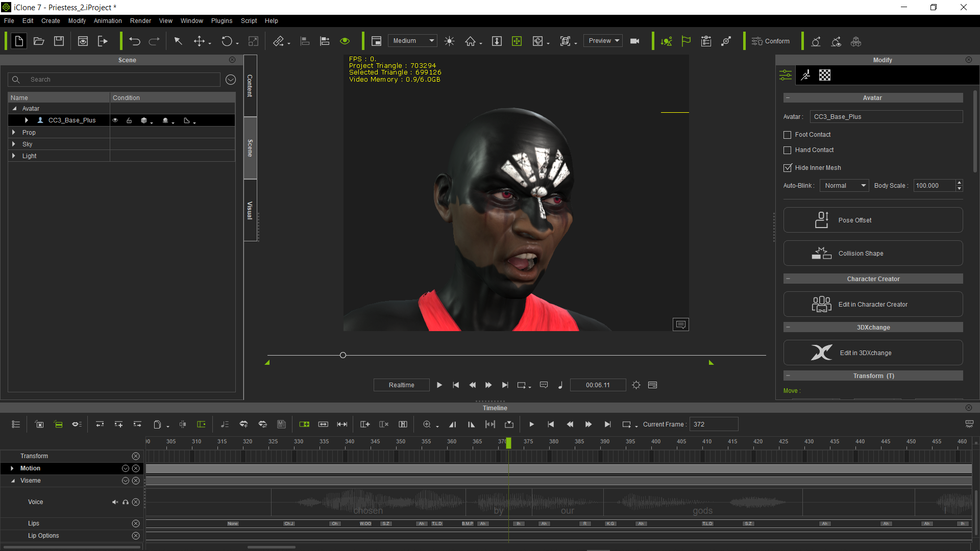Open the Preview mode dropdown

pos(603,41)
